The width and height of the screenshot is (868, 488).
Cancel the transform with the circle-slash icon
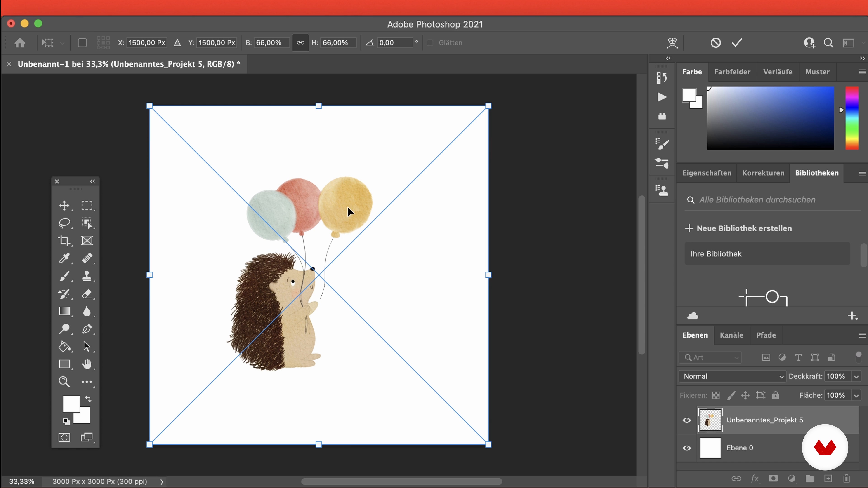pyautogui.click(x=716, y=43)
